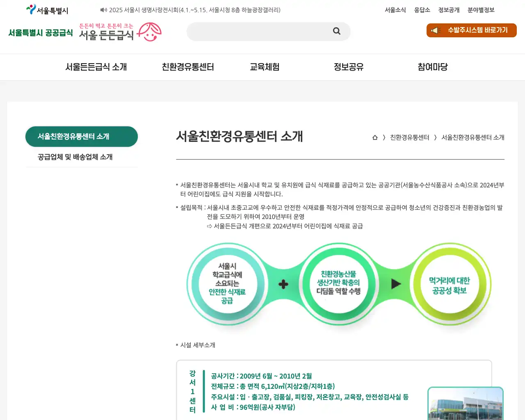Select 정보공유 from the navigation bar
Screen dimensions: 525x420
pos(348,67)
